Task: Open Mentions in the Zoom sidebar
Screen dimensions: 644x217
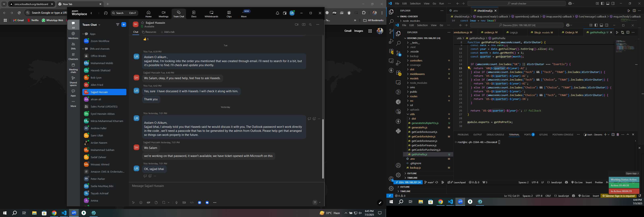Action: point(73,35)
